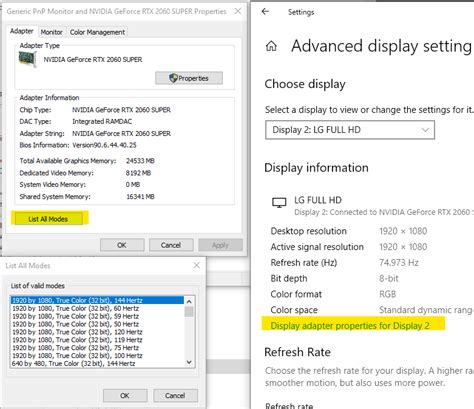Click the 74.973 Hz refresh rate value
The image size is (474, 409).
point(399,263)
